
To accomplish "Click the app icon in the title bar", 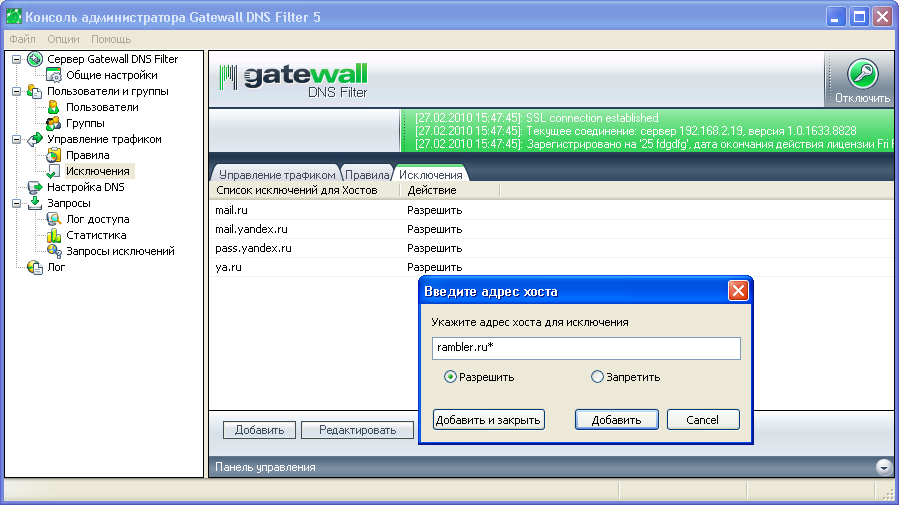I will pos(14,17).
